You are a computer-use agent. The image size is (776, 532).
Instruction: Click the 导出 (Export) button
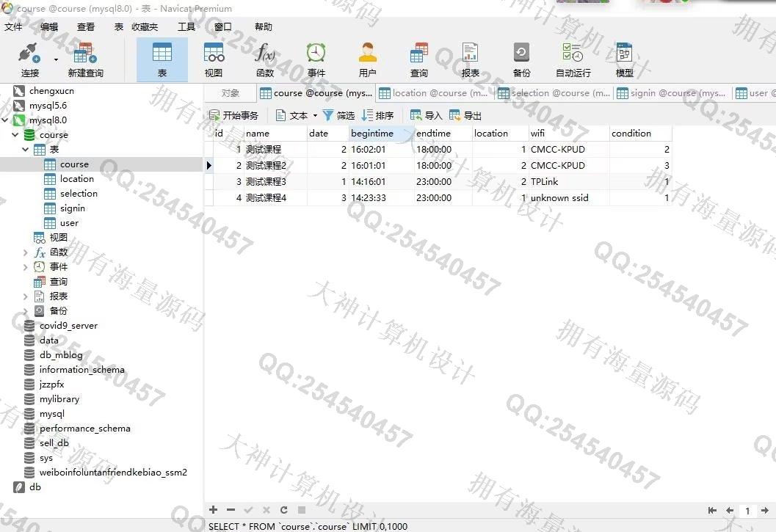(465, 116)
